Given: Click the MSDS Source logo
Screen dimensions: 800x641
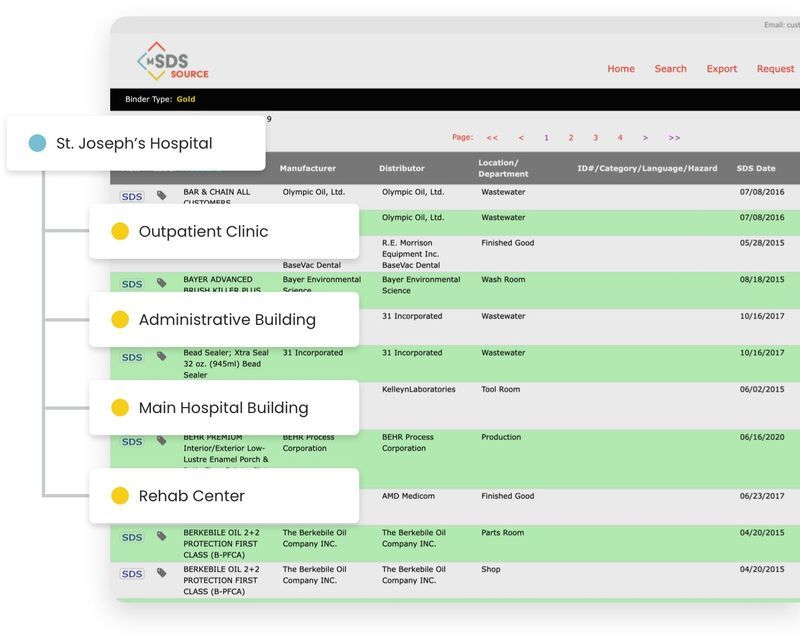Looking at the screenshot, I should [170, 62].
